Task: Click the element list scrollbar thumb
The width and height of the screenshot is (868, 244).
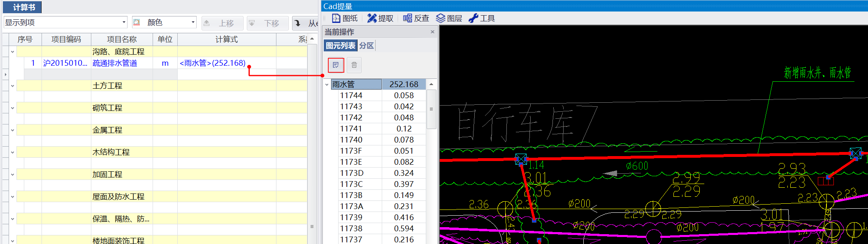Action: tap(431, 109)
